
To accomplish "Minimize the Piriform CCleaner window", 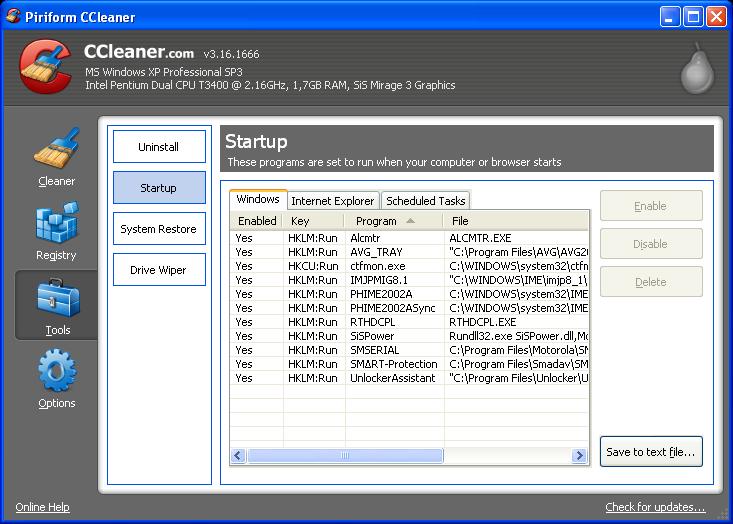I will (x=669, y=17).
